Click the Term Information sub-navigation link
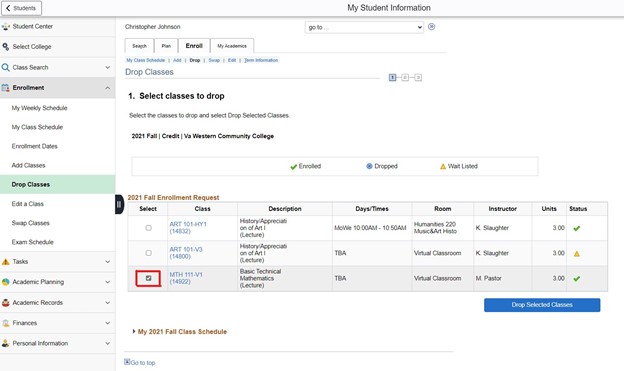Viewport: 624px width, 371px height. coord(261,60)
